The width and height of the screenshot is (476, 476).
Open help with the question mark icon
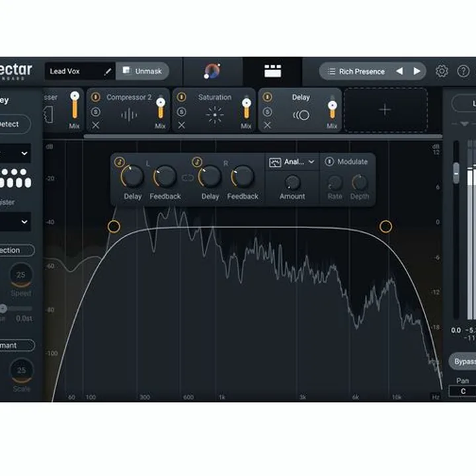[x=463, y=71]
